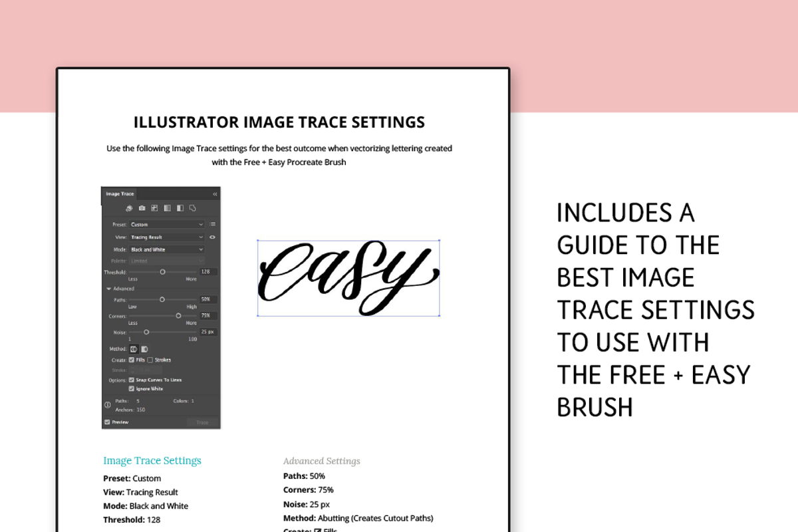Click the Low Color preset icon
The height and width of the screenshot is (532, 798).
coord(154,208)
